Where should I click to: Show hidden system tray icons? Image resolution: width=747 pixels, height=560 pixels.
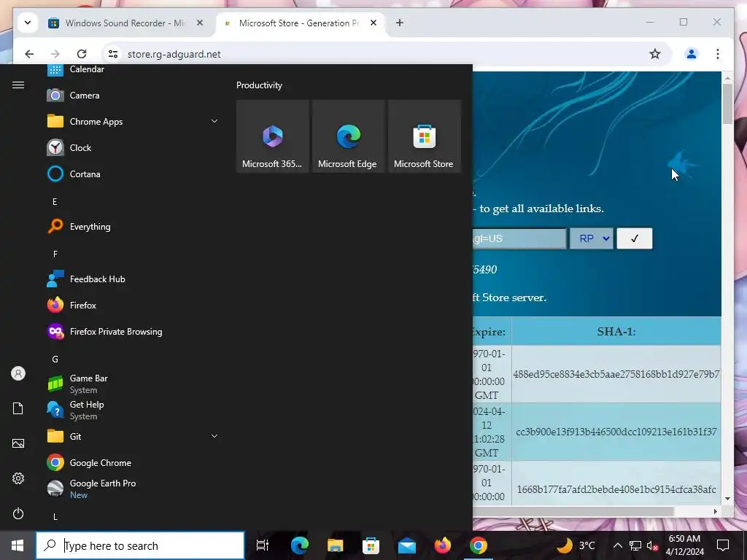coord(617,545)
